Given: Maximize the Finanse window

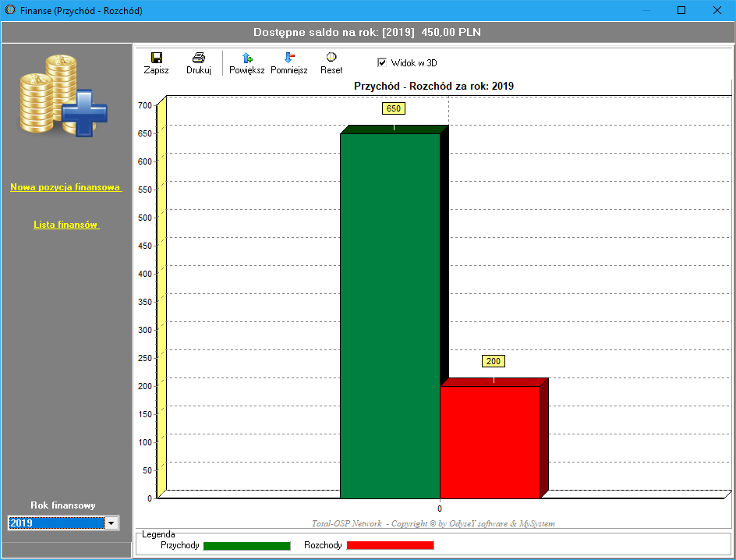Looking at the screenshot, I should pyautogui.click(x=681, y=10).
